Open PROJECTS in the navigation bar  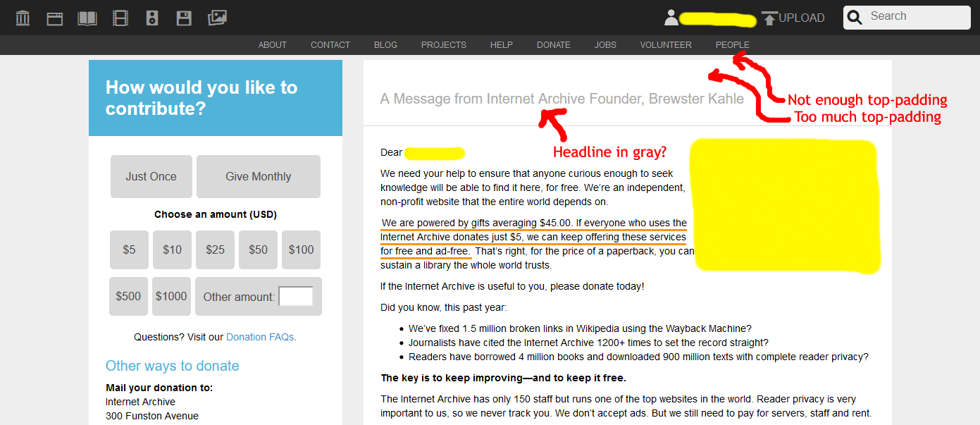tap(444, 45)
